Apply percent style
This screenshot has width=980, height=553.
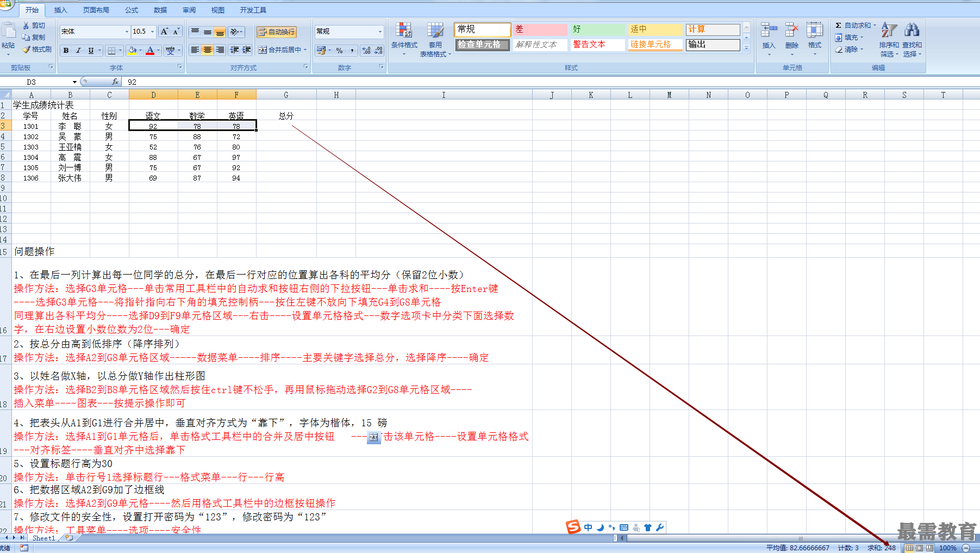pos(340,51)
